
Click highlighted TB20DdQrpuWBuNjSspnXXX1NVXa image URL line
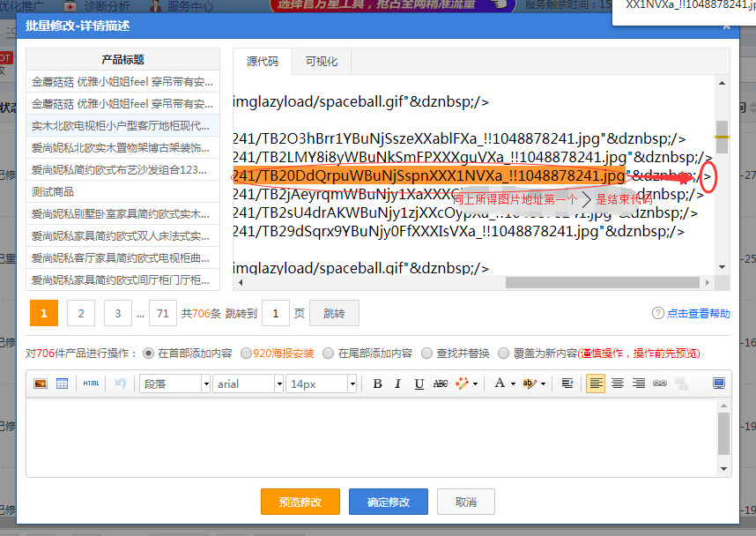tap(429, 175)
